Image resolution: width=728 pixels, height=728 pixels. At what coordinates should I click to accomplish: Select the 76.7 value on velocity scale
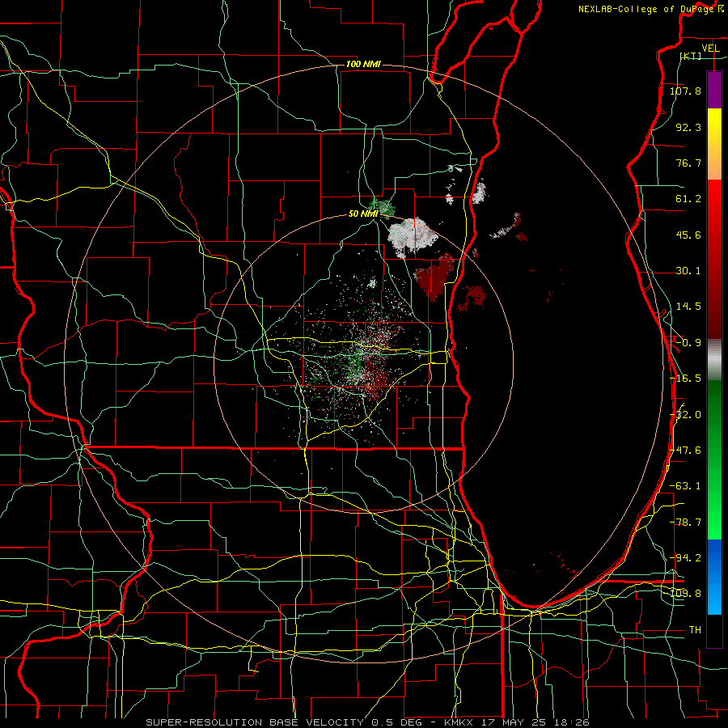pos(688,163)
